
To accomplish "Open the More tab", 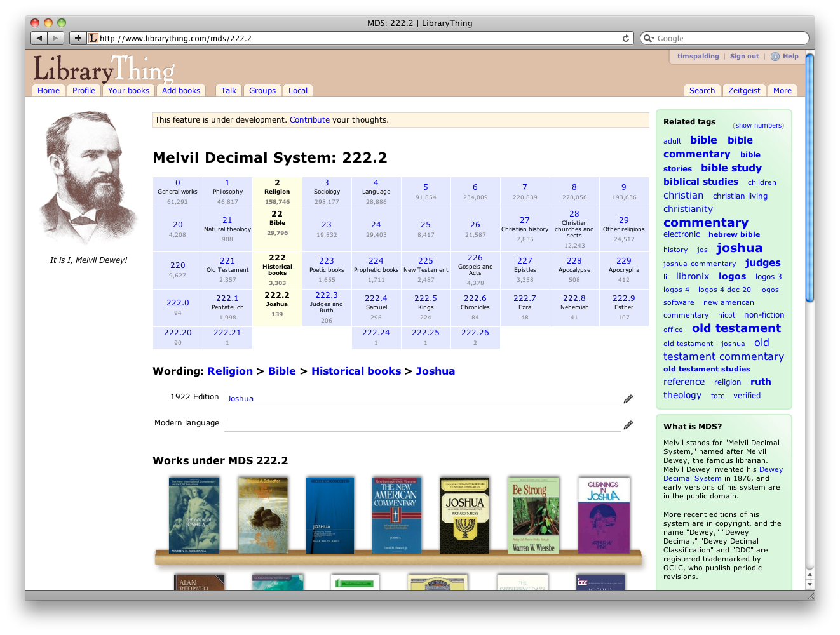I will point(782,90).
